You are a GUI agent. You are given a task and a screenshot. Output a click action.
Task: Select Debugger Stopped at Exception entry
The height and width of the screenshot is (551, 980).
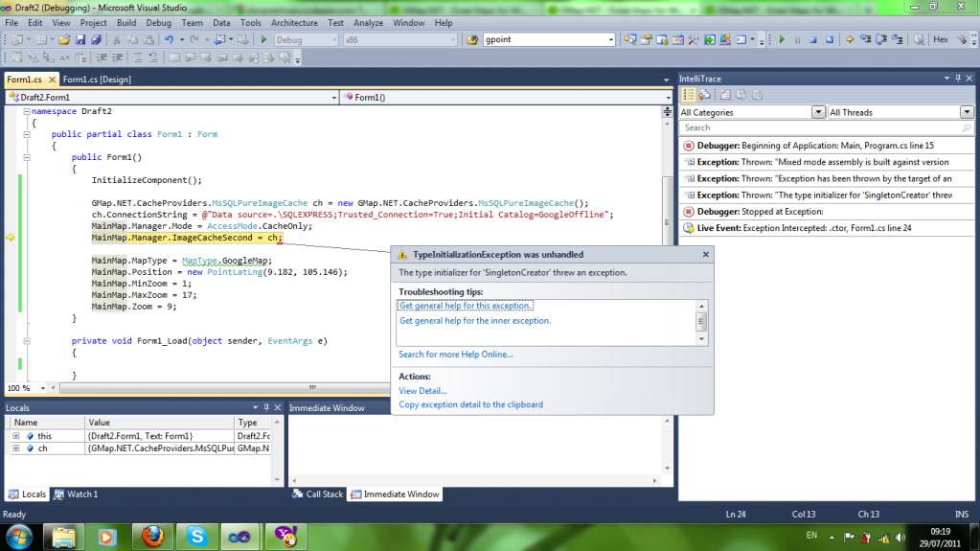click(827, 212)
